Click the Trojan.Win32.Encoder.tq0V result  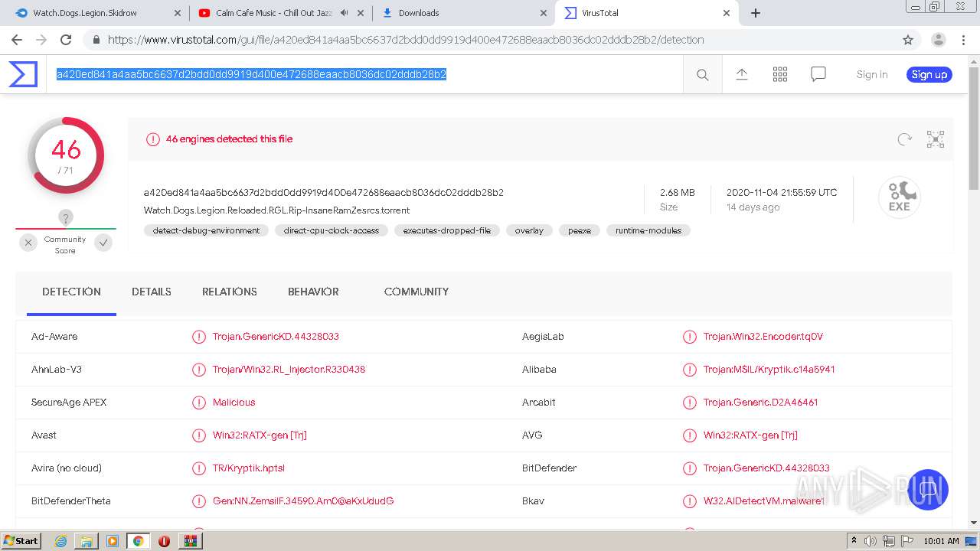pos(763,337)
